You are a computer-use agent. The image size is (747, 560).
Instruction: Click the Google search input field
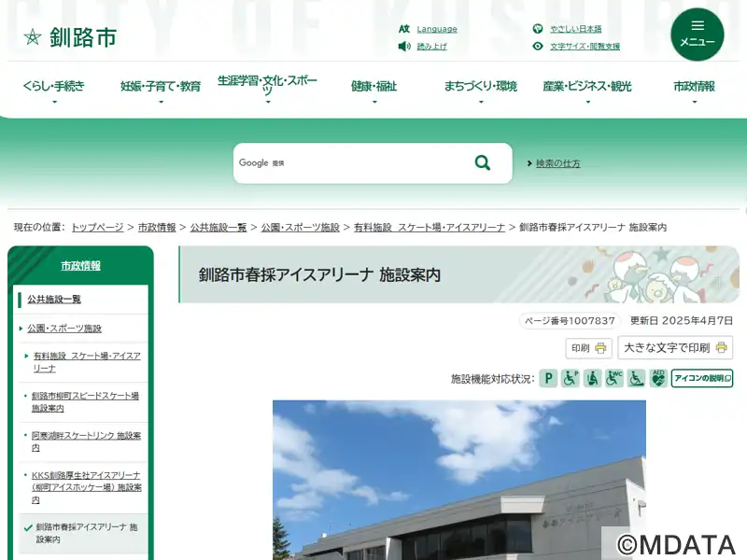373,162
